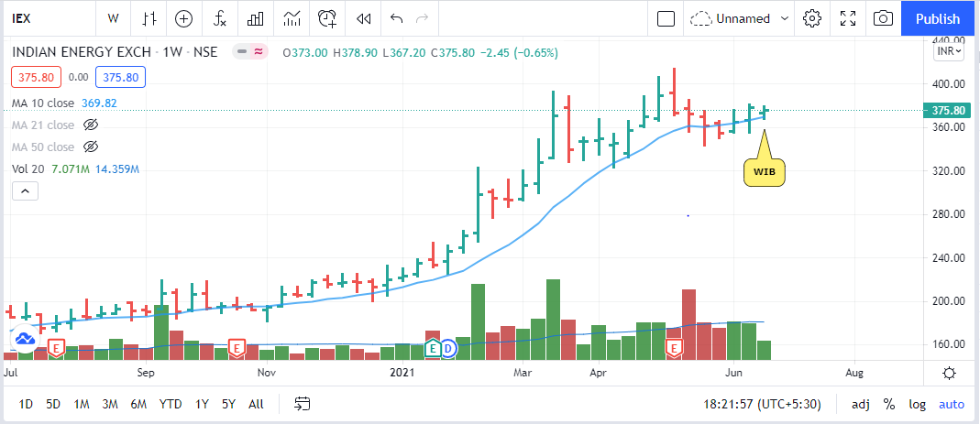Click the 14.359M volume average value
The height and width of the screenshot is (424, 980).
[x=116, y=169]
